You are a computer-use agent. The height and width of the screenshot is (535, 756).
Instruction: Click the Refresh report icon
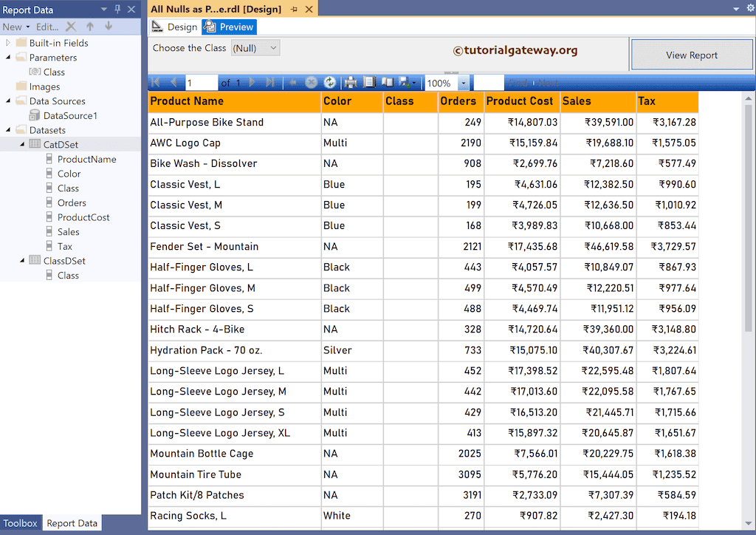click(330, 83)
